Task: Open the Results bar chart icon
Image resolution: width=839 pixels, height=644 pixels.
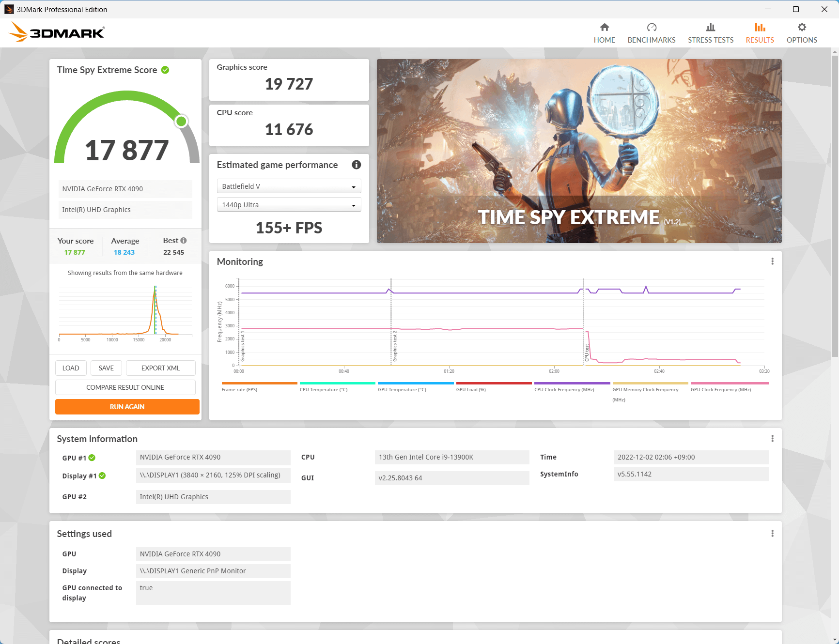Action: [x=760, y=27]
